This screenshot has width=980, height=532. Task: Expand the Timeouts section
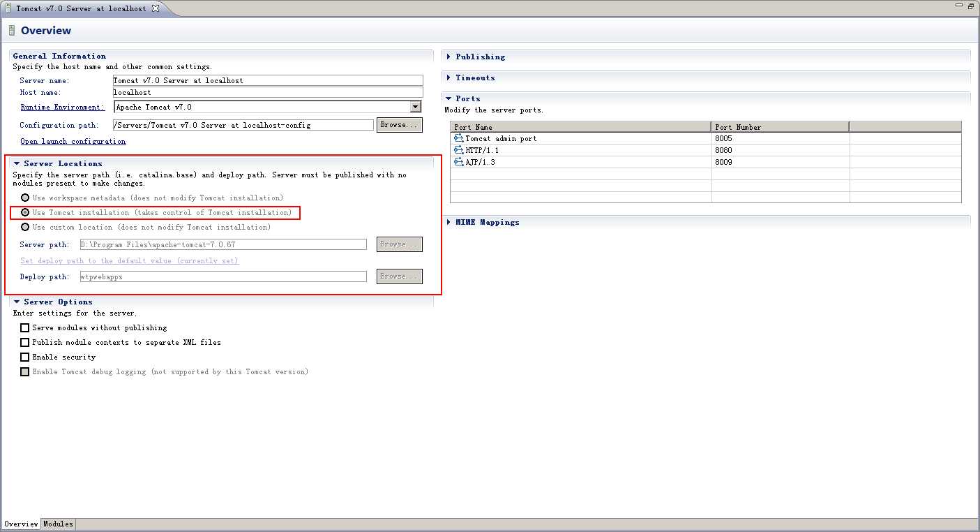(448, 77)
